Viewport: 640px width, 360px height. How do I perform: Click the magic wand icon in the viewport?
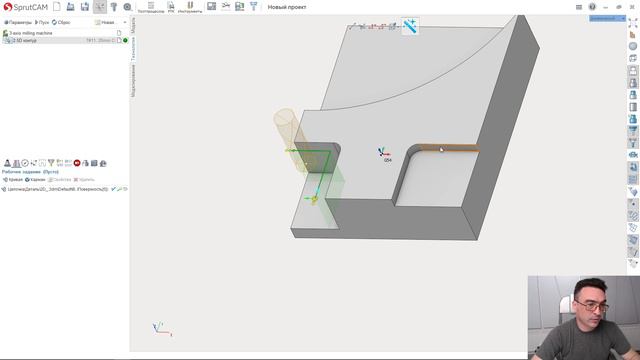[x=410, y=26]
